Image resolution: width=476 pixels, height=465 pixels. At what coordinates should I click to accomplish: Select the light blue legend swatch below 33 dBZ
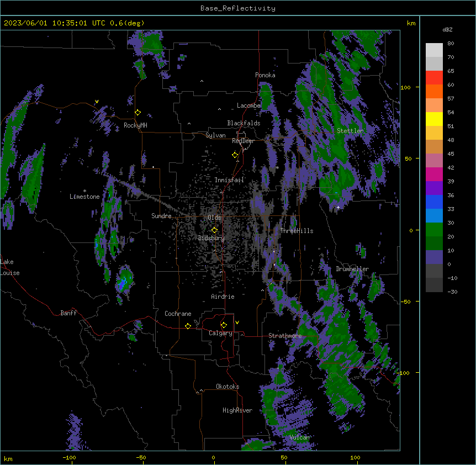[x=434, y=216]
